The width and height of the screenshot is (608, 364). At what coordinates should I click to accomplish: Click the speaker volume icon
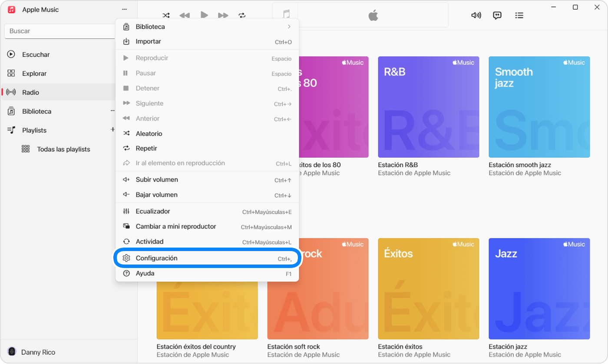476,15
